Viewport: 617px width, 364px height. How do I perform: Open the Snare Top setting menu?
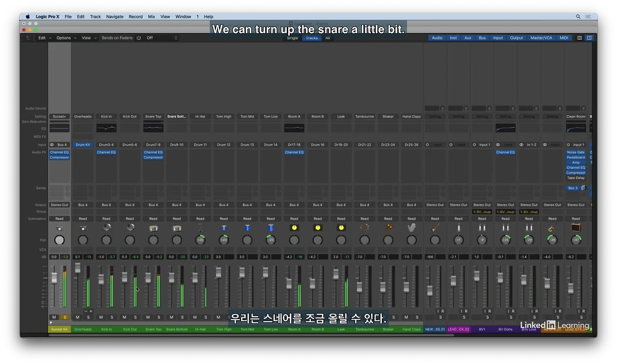click(x=153, y=117)
